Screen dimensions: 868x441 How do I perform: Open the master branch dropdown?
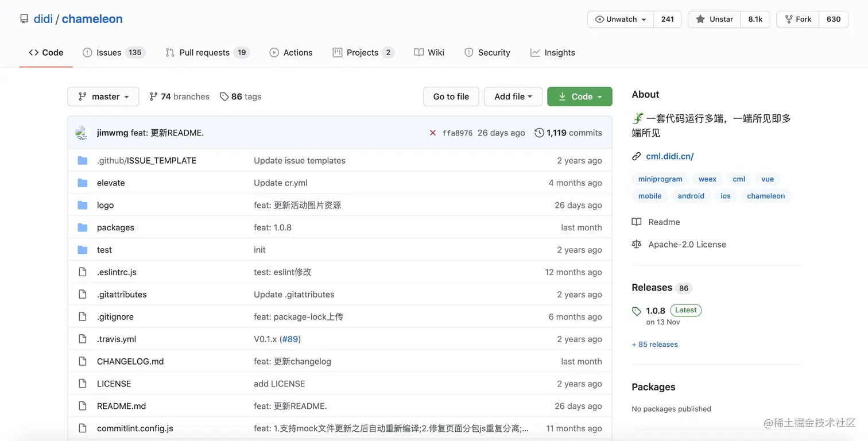(103, 96)
